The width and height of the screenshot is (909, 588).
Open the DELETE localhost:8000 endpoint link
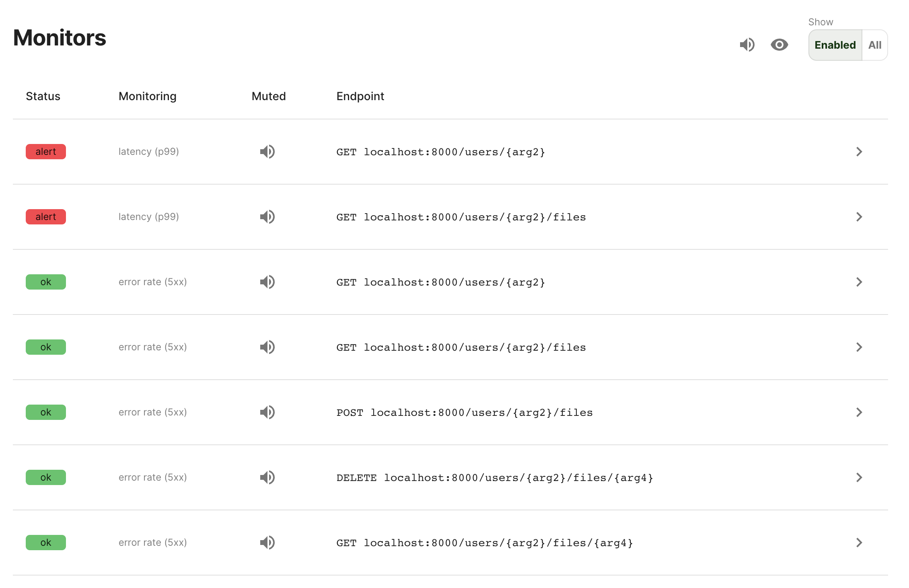(494, 478)
